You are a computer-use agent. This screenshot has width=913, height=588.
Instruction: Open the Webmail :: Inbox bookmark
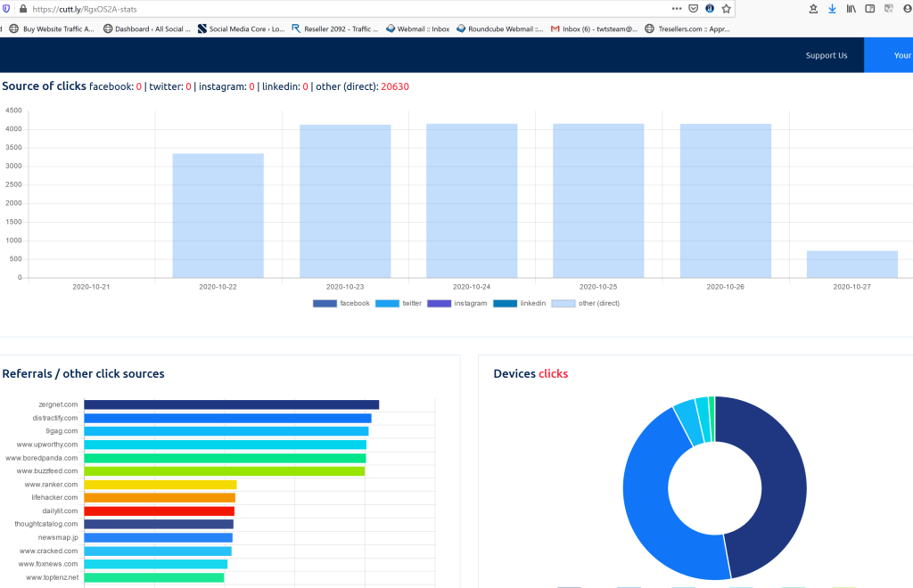coord(417,29)
